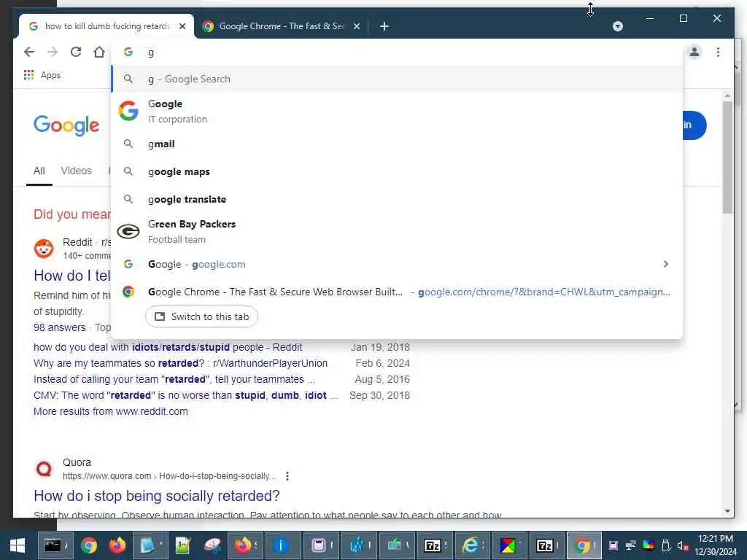
Task: Select the 'g - Google Search' suggestion
Action: tap(397, 79)
